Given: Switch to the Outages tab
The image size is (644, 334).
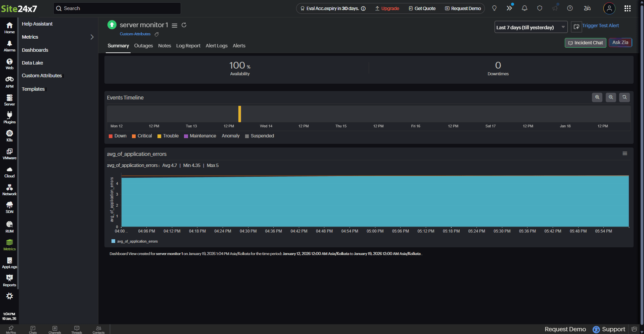Looking at the screenshot, I should point(143,46).
